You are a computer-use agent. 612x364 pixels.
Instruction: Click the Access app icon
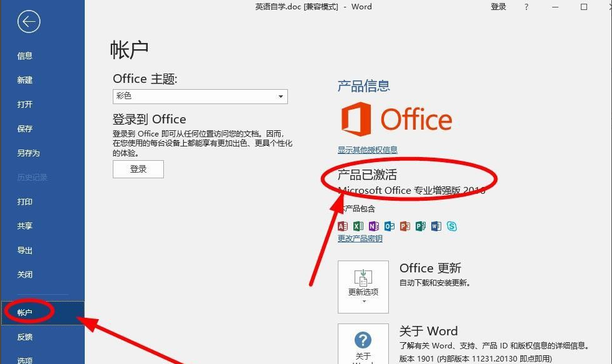[x=342, y=226]
